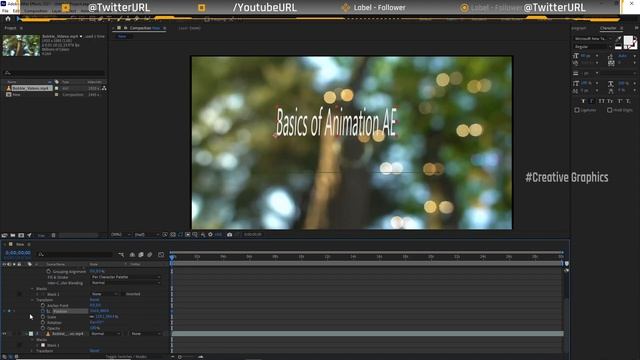Viewport: 640px width, 360px height.
Task: Click the font size icon in the Character panel
Action: (576, 56)
